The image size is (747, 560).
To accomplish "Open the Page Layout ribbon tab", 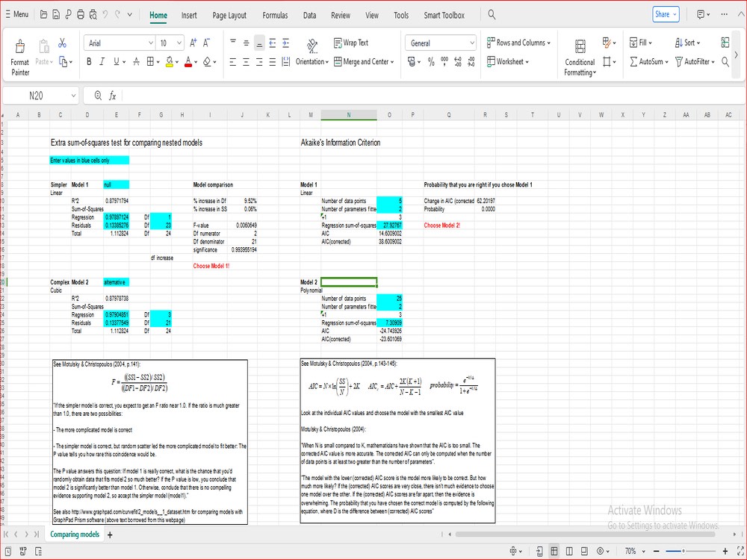I will click(x=229, y=15).
